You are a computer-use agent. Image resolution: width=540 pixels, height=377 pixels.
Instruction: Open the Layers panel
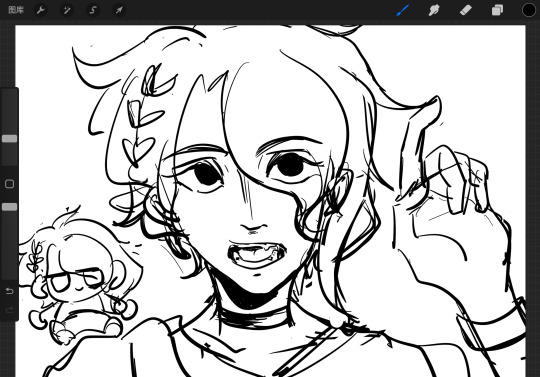(x=497, y=10)
